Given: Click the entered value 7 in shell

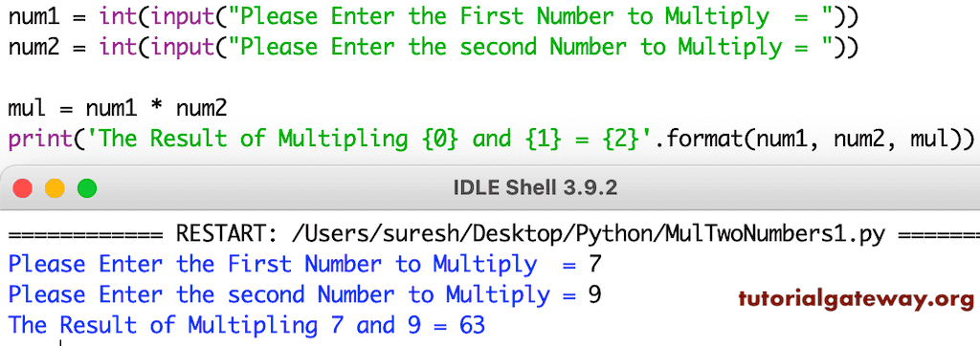Looking at the screenshot, I should click(x=594, y=265).
